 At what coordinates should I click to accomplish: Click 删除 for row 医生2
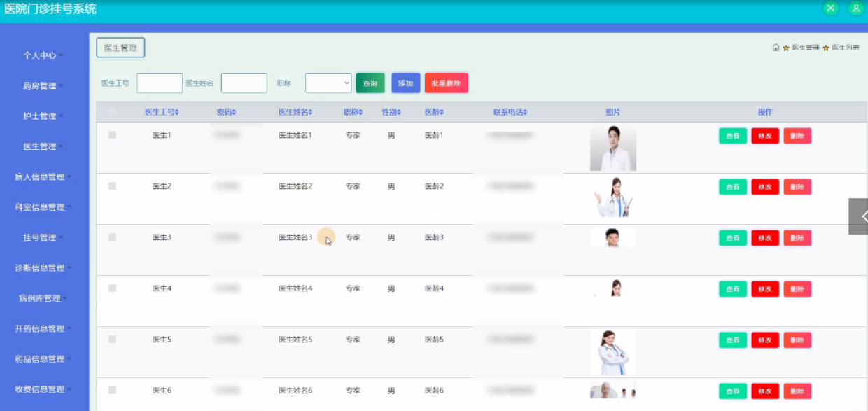(797, 187)
